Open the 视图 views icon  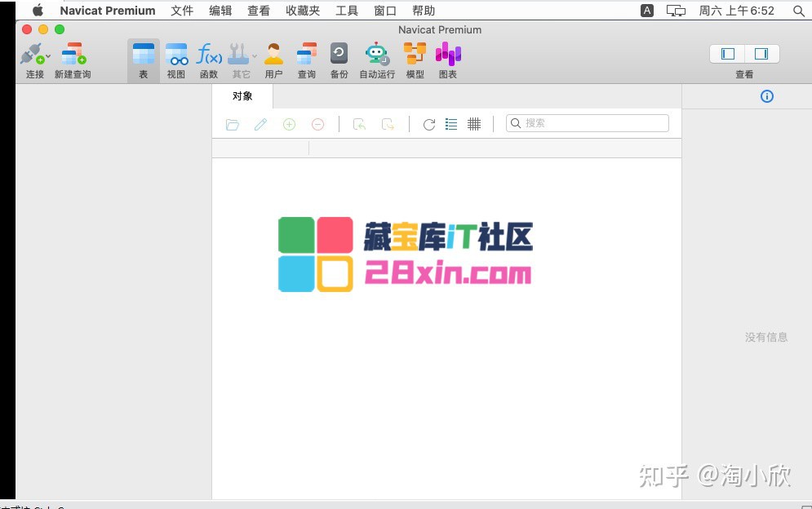point(176,54)
